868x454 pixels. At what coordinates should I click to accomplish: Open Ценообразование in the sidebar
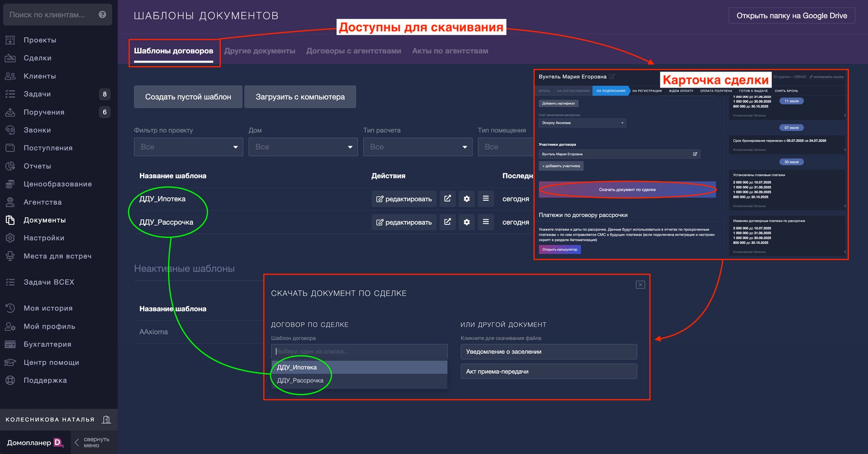[x=58, y=184]
